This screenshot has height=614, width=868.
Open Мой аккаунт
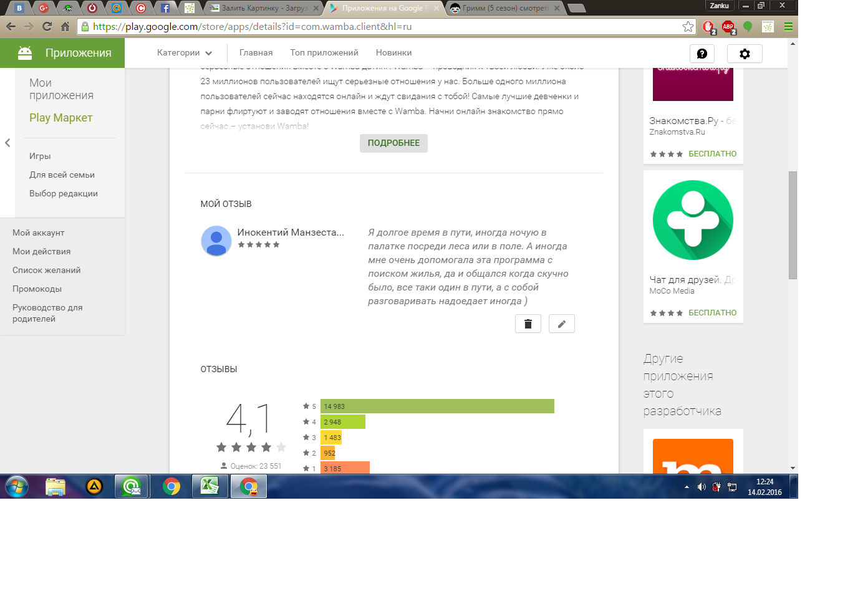39,233
